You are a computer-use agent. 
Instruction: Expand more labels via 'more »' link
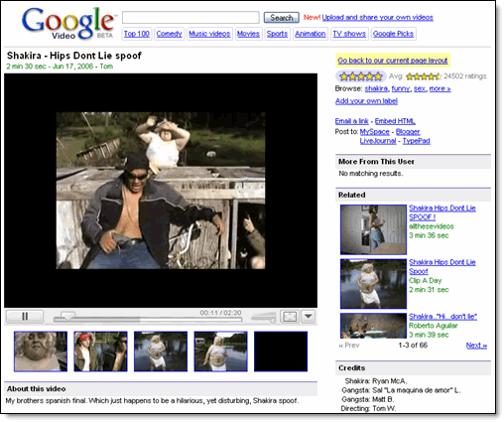click(440, 88)
